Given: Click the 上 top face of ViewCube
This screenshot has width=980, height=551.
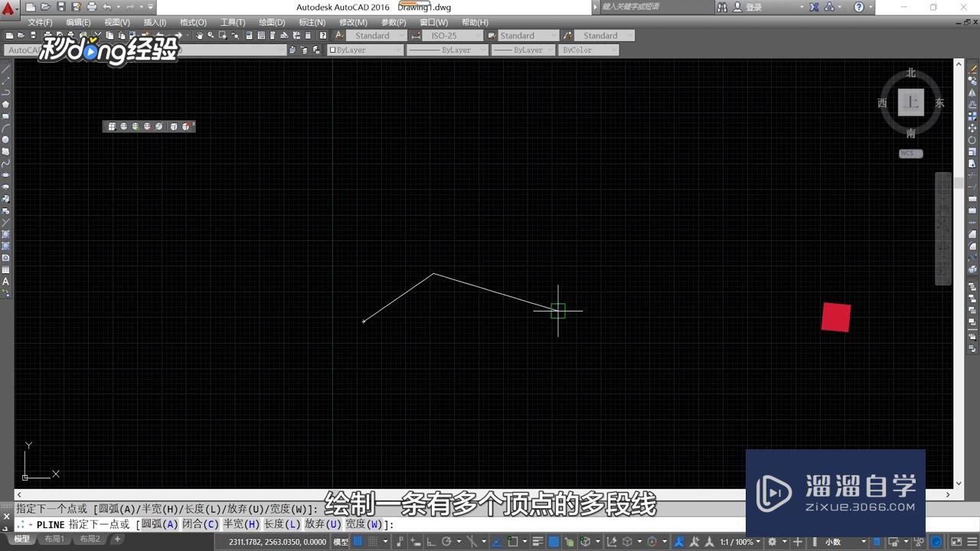Looking at the screenshot, I should click(910, 102).
